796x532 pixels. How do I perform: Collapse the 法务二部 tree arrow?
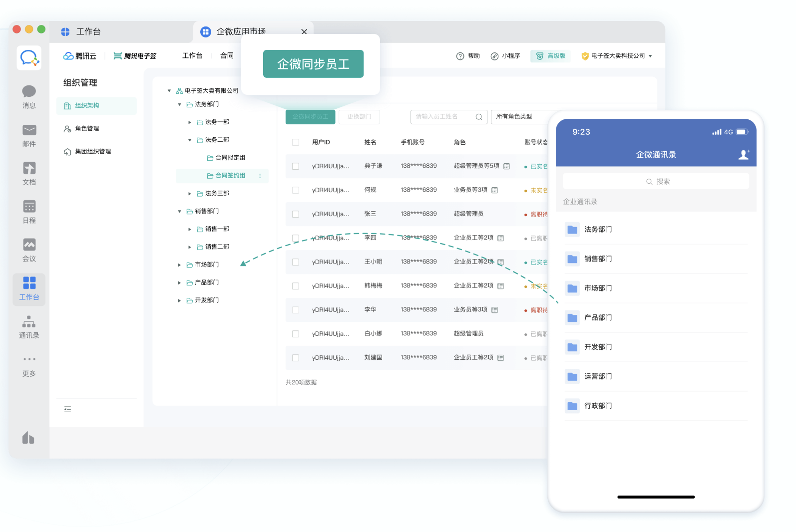click(x=190, y=140)
